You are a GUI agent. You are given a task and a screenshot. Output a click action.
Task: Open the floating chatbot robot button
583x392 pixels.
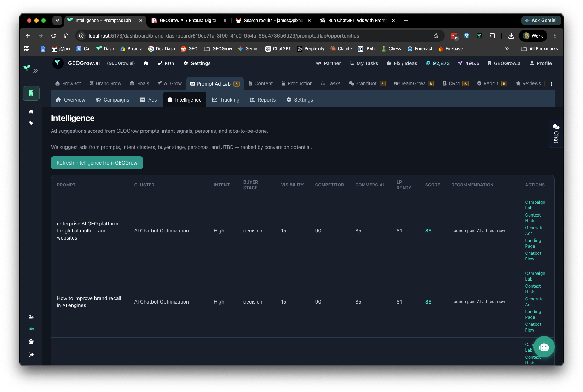[x=544, y=347]
